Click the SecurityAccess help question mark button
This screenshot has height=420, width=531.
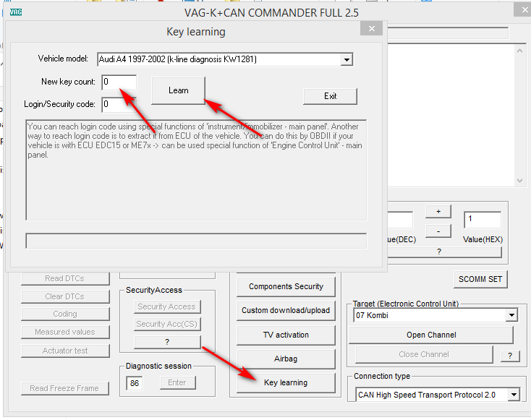(x=167, y=342)
